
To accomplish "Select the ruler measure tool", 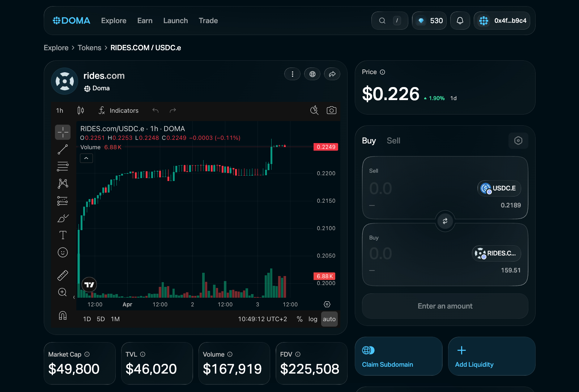I will coord(63,275).
